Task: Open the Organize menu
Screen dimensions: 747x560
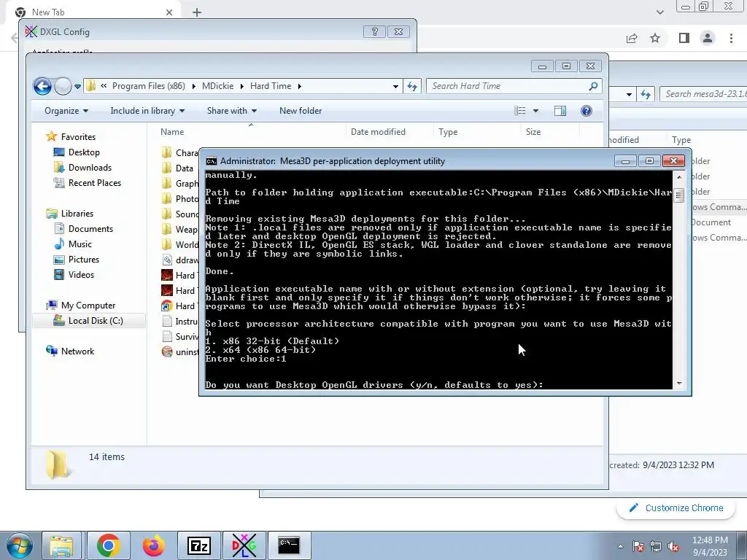Action: tap(66, 111)
